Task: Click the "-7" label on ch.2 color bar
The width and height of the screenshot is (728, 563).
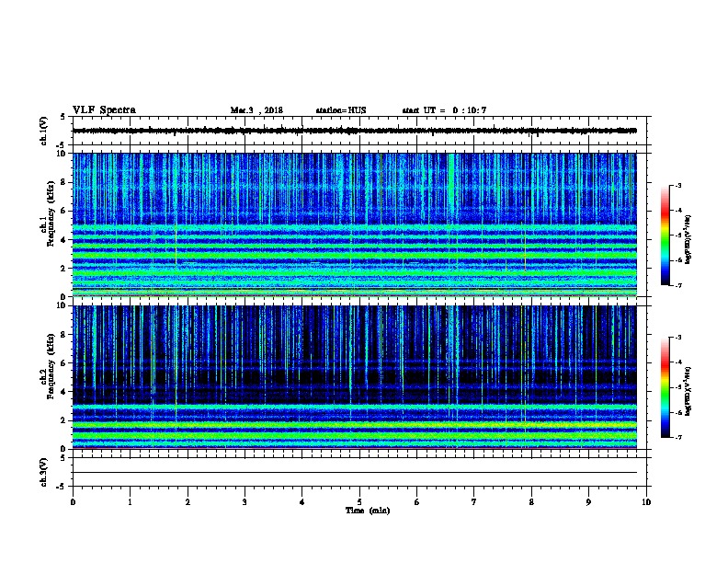Action: pos(677,438)
